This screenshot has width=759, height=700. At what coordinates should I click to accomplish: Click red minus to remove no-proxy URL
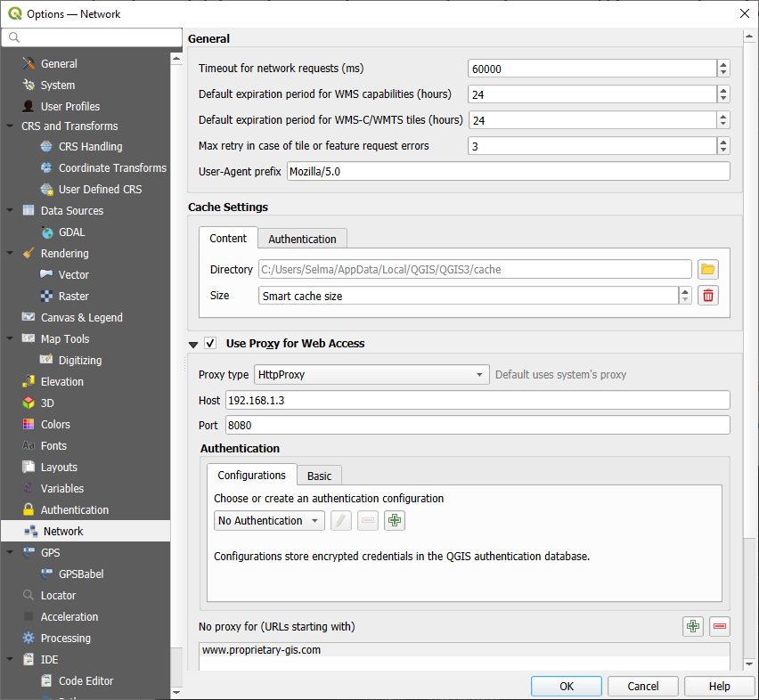pyautogui.click(x=720, y=627)
